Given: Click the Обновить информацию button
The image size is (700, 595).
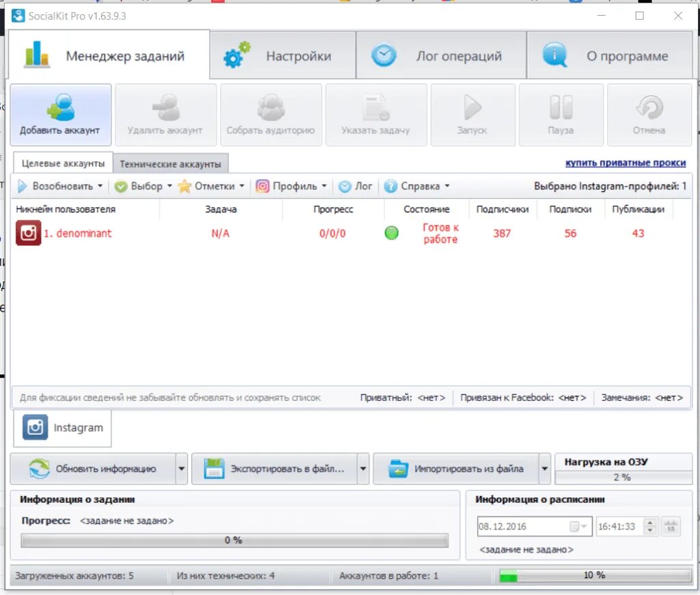Looking at the screenshot, I should pyautogui.click(x=93, y=469).
